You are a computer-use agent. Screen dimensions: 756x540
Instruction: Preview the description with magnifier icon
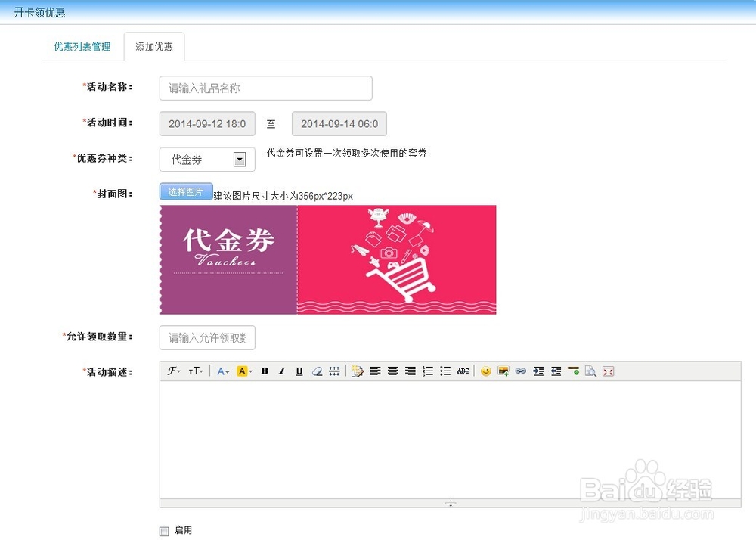[x=590, y=371]
